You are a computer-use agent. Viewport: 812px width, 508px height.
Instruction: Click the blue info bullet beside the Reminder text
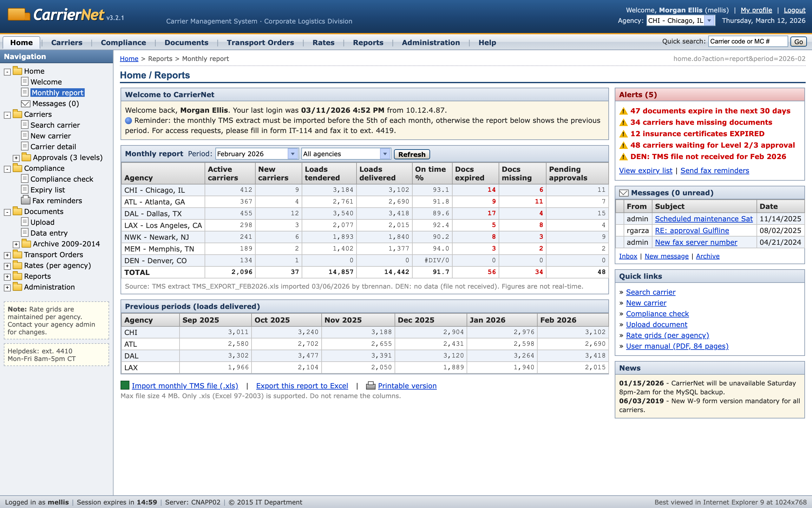tap(128, 121)
